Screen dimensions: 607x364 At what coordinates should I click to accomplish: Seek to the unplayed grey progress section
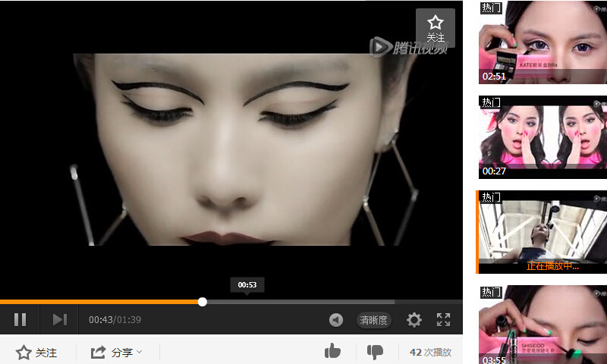300,302
